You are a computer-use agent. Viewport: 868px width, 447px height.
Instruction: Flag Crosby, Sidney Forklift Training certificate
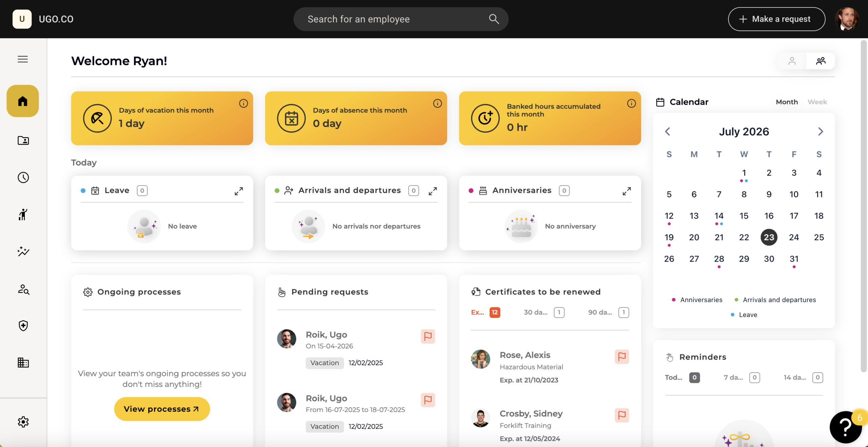(x=622, y=415)
